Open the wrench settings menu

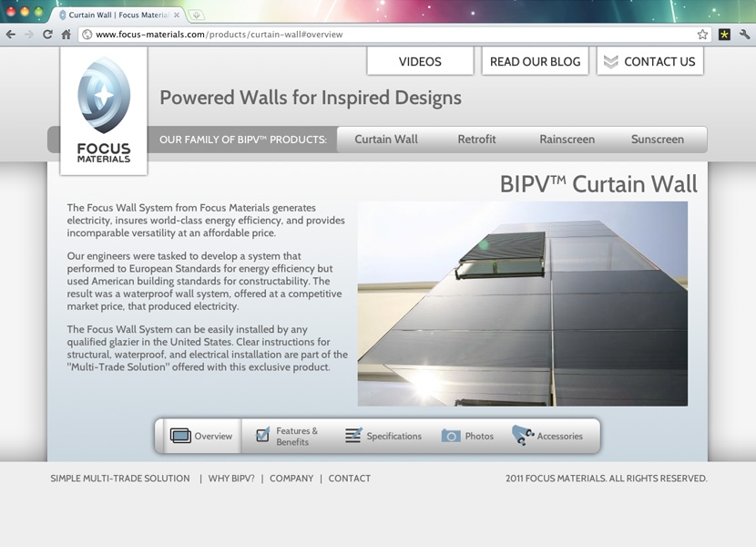(x=744, y=35)
